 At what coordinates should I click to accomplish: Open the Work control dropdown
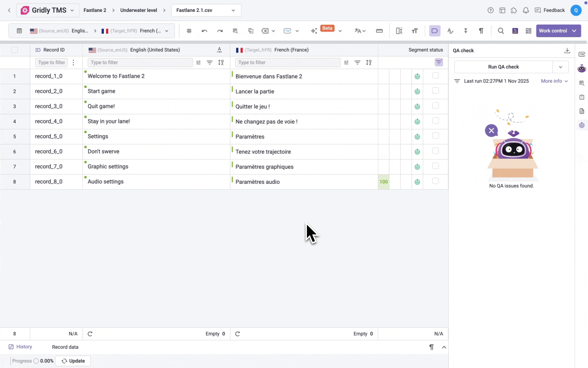(574, 31)
